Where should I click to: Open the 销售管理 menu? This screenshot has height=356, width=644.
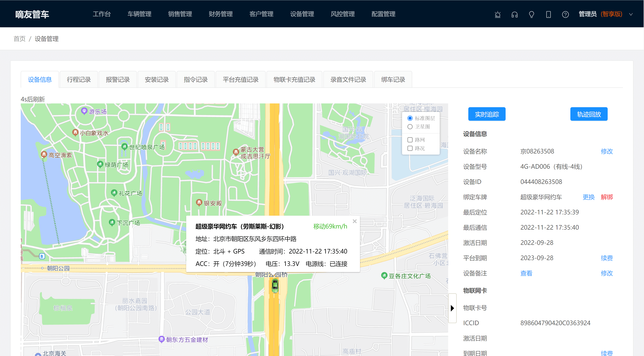pyautogui.click(x=180, y=14)
